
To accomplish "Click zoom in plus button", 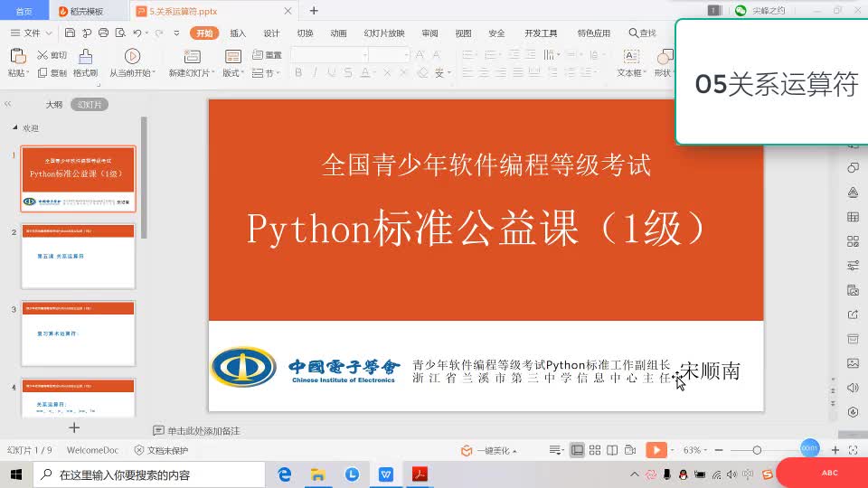I will click(835, 450).
